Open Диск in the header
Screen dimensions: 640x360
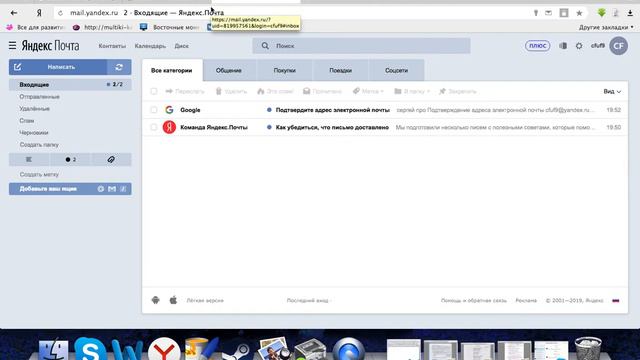click(x=182, y=46)
